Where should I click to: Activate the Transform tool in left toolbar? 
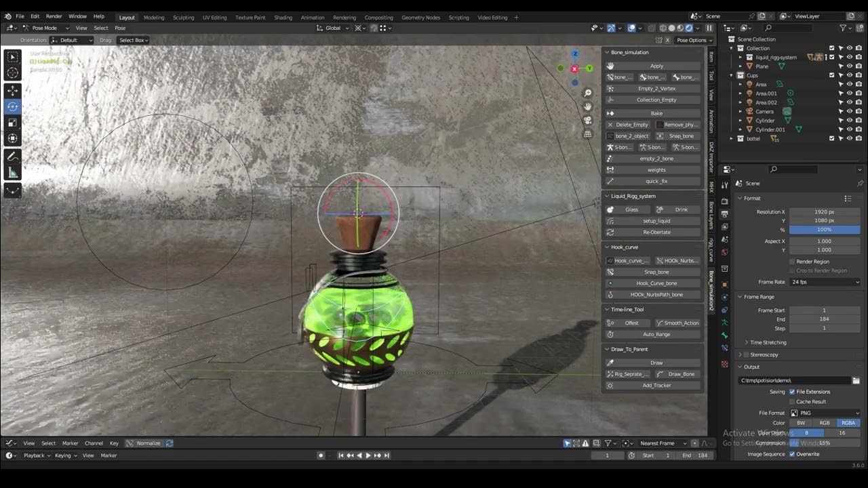(12, 138)
